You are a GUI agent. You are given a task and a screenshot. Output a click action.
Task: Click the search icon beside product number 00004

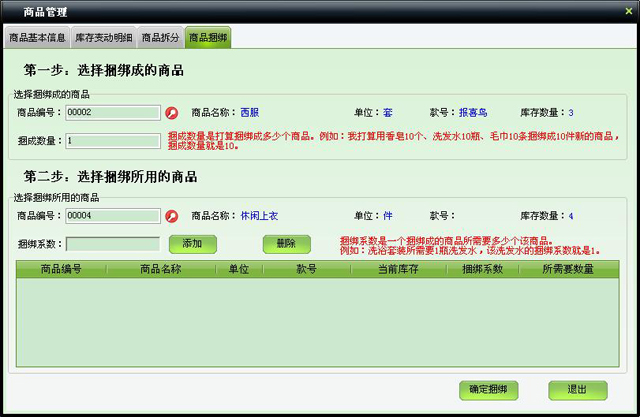click(171, 216)
